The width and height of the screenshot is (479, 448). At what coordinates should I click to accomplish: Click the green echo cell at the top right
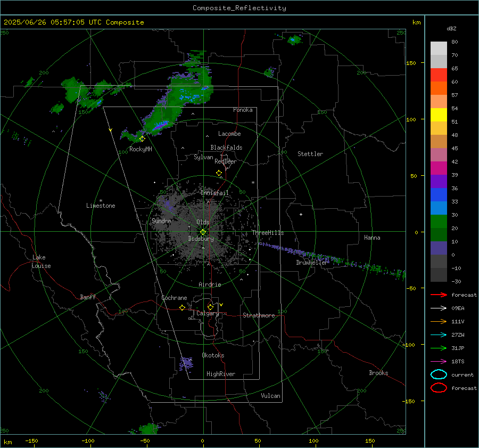[294, 40]
